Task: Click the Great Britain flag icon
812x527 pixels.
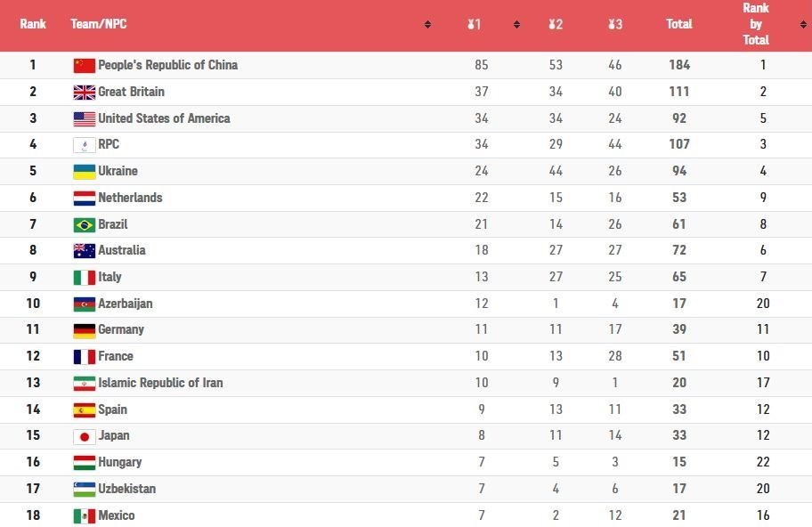Action: click(84, 92)
